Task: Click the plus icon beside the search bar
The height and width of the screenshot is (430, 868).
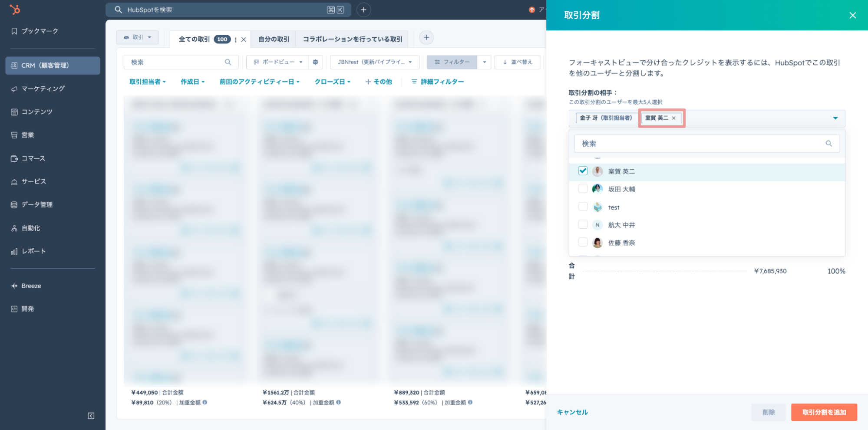Action: tap(363, 10)
